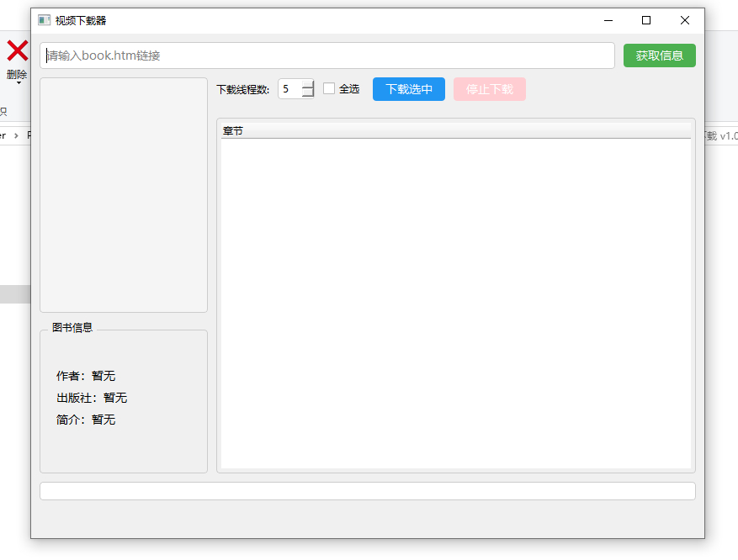738x560 pixels.
Task: Maximize the 视频下载器 window
Action: [x=646, y=20]
